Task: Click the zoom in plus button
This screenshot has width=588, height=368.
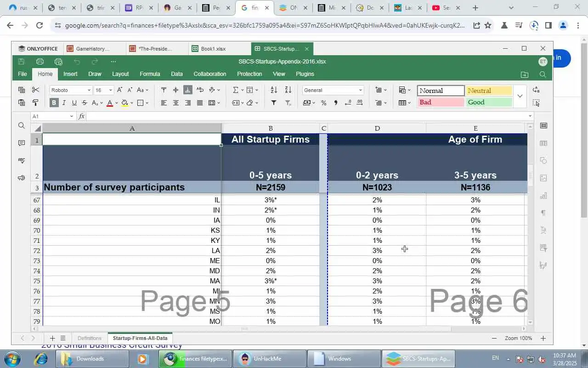Action: point(543,338)
